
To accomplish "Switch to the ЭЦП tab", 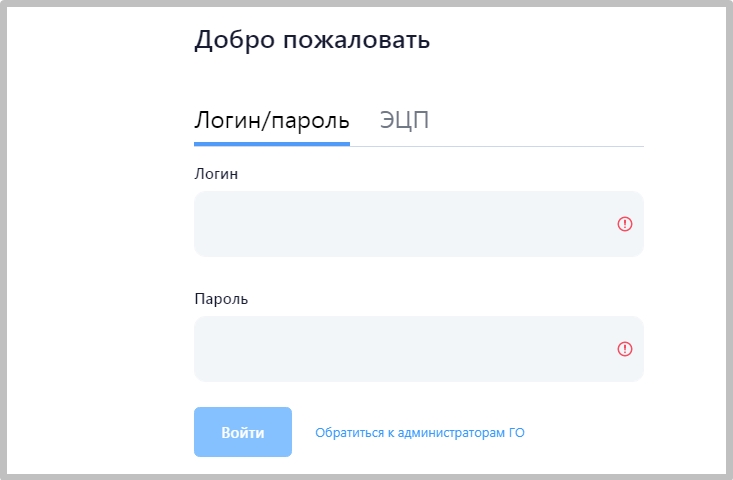I will [x=404, y=121].
